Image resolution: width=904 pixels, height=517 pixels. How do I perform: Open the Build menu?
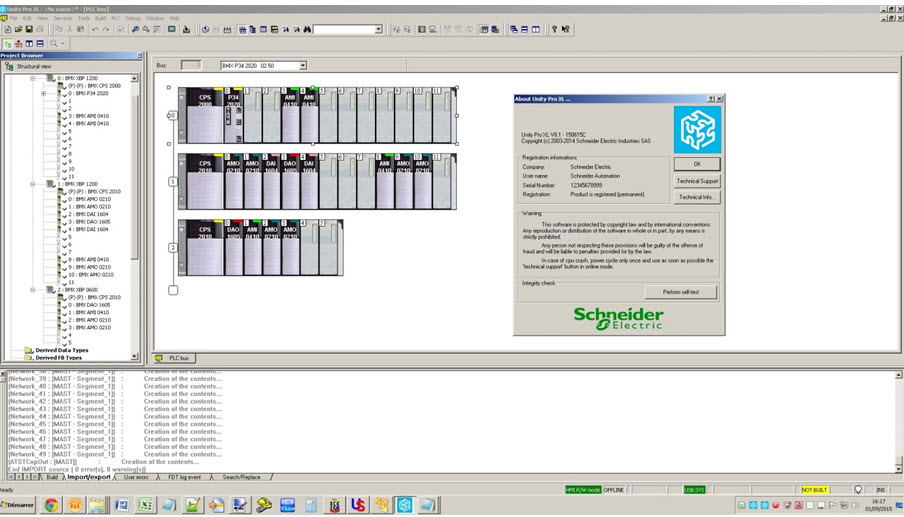tap(100, 18)
